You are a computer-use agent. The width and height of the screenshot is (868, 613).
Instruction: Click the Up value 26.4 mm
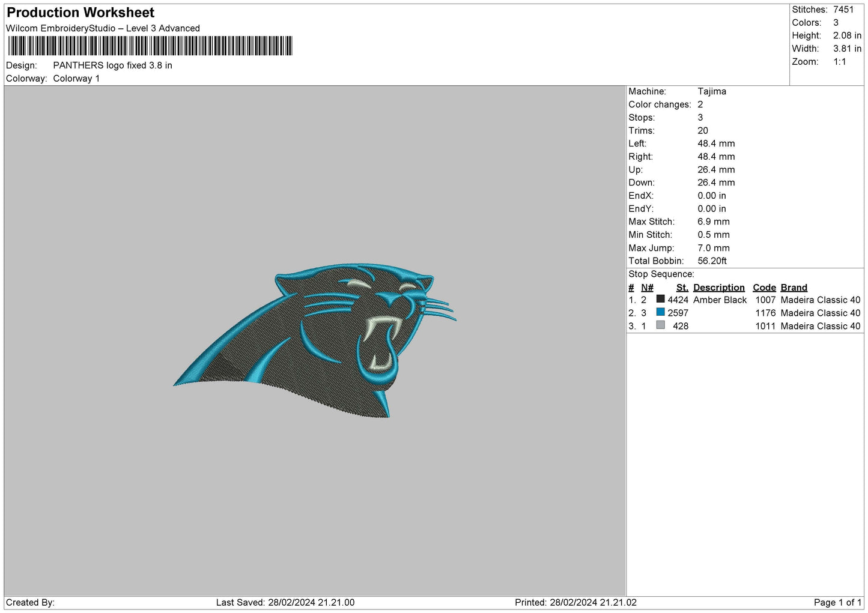716,170
